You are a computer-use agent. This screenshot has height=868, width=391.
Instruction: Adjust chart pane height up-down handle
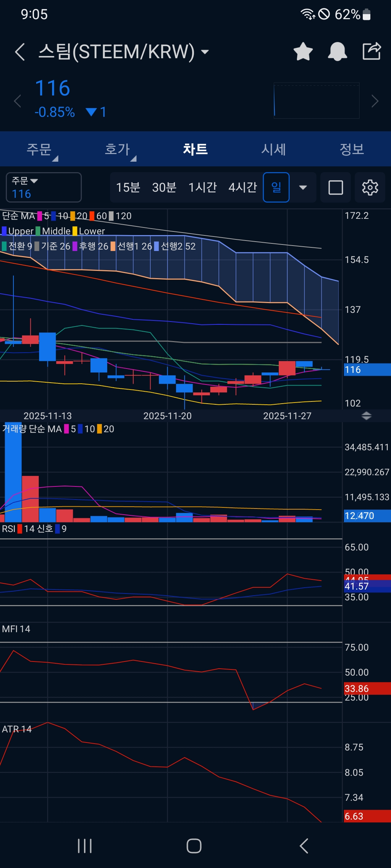[366, 416]
